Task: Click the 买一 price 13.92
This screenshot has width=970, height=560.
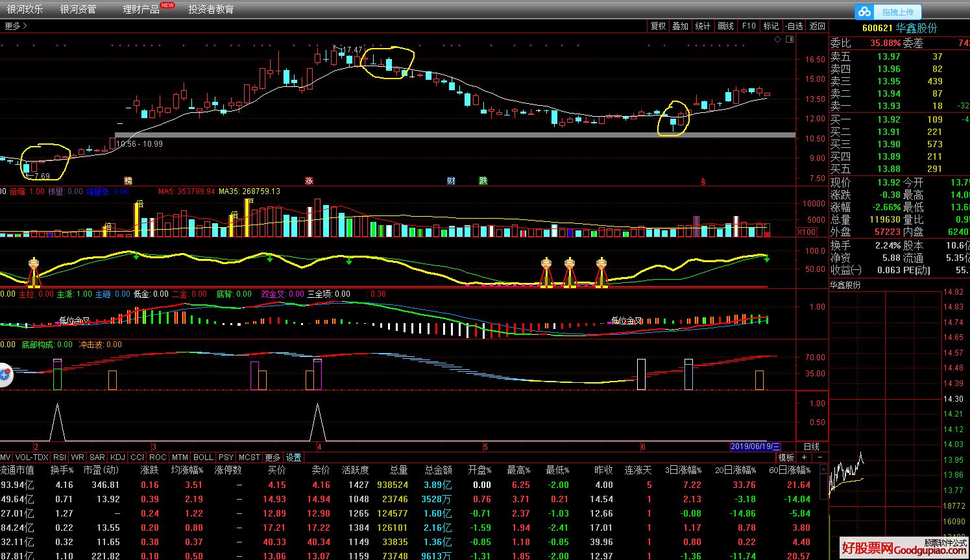Action: click(889, 119)
